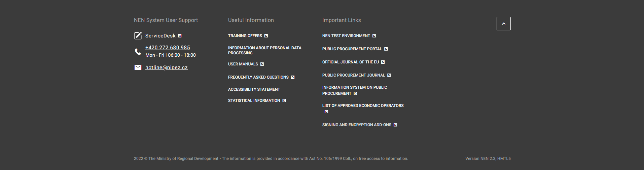Screen dimensions: 644x170
Task: Click external link icon beside ServiceDesk
Action: click(180, 36)
